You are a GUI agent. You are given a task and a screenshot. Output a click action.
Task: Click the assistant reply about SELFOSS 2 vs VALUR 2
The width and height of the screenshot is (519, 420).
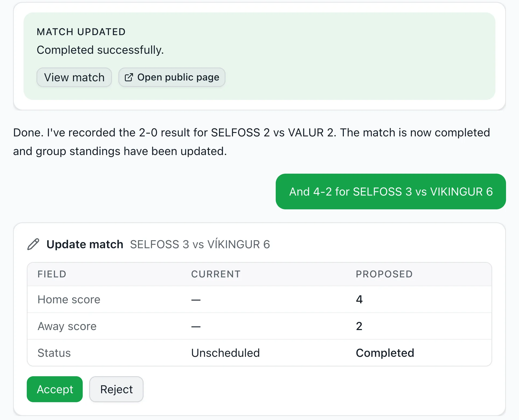tap(252, 142)
